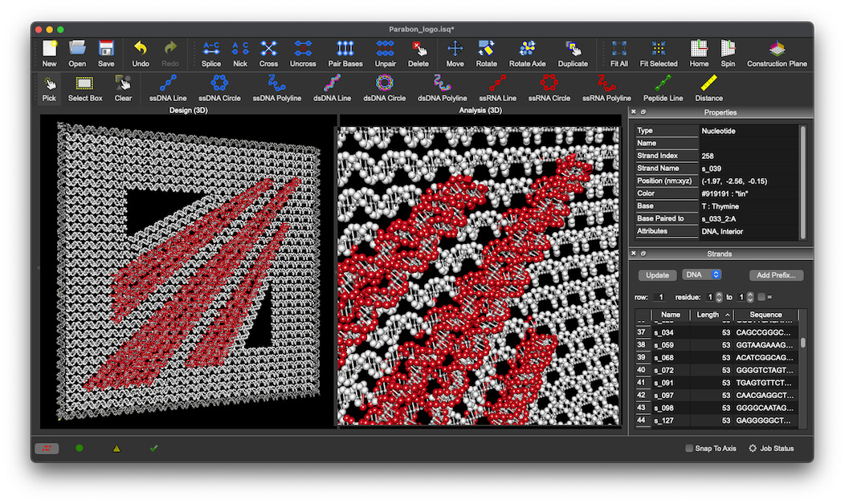Select the Splice tool

211,53
